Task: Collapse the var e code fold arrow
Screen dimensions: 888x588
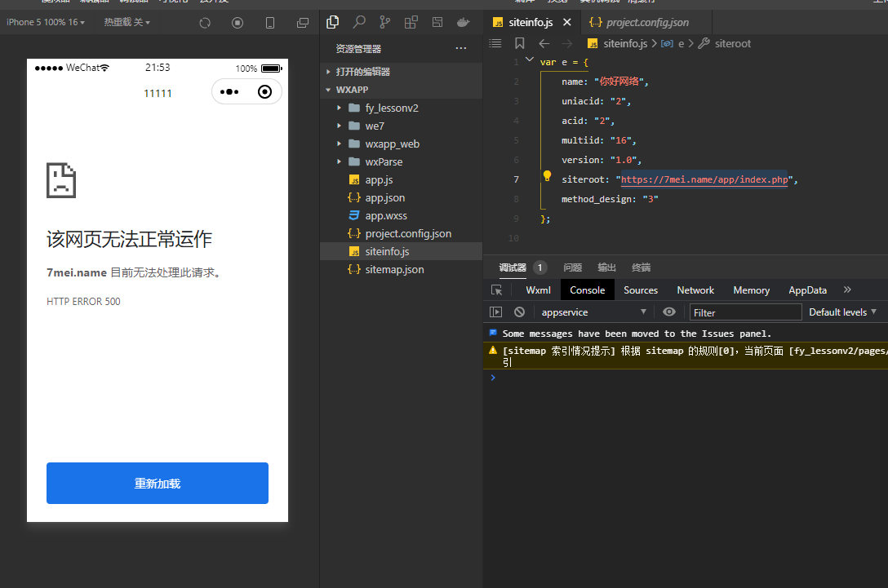Action: pos(530,60)
